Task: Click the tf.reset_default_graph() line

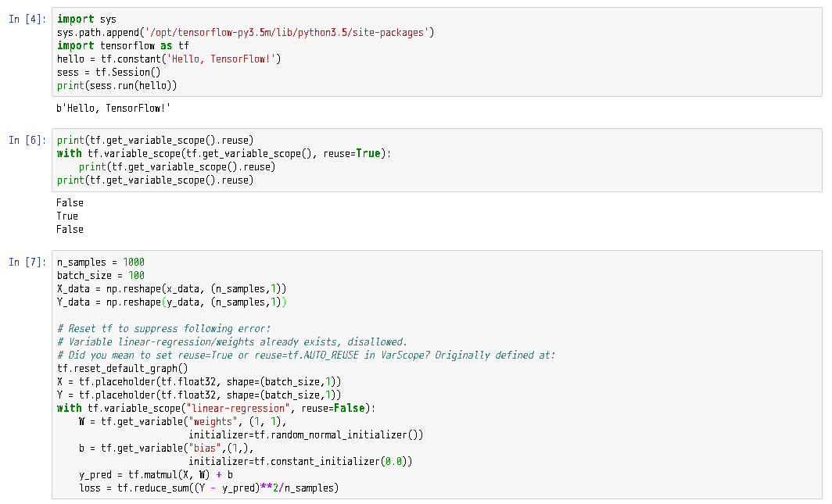Action: 123,368
